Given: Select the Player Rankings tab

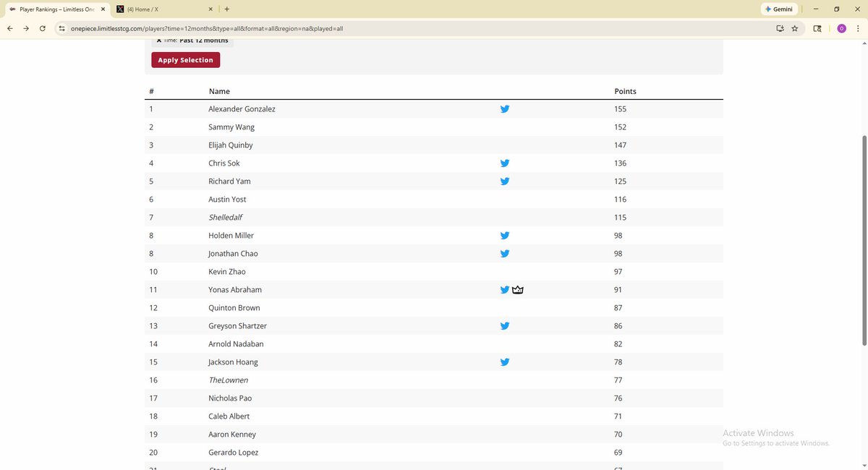Looking at the screenshot, I should tap(56, 9).
